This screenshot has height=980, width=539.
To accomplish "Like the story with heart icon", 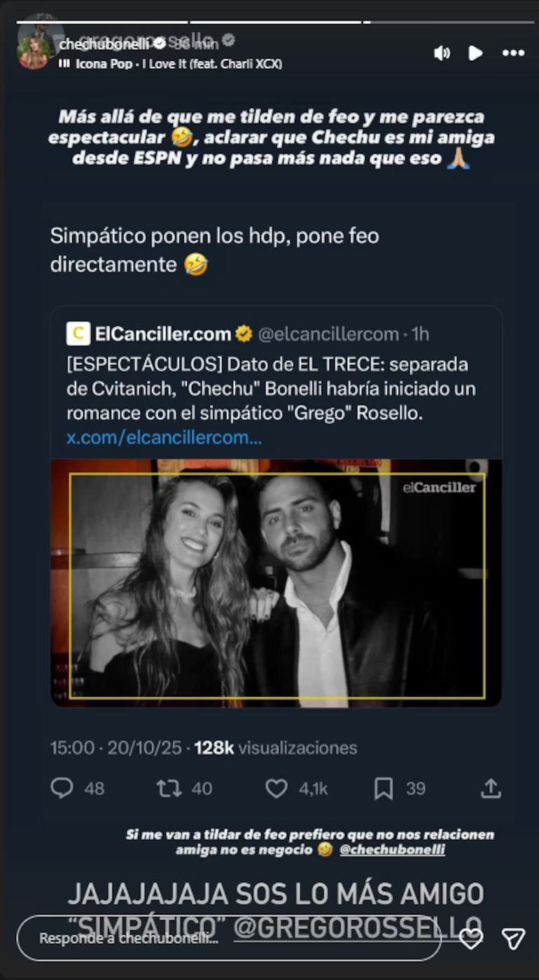I will coord(471,938).
